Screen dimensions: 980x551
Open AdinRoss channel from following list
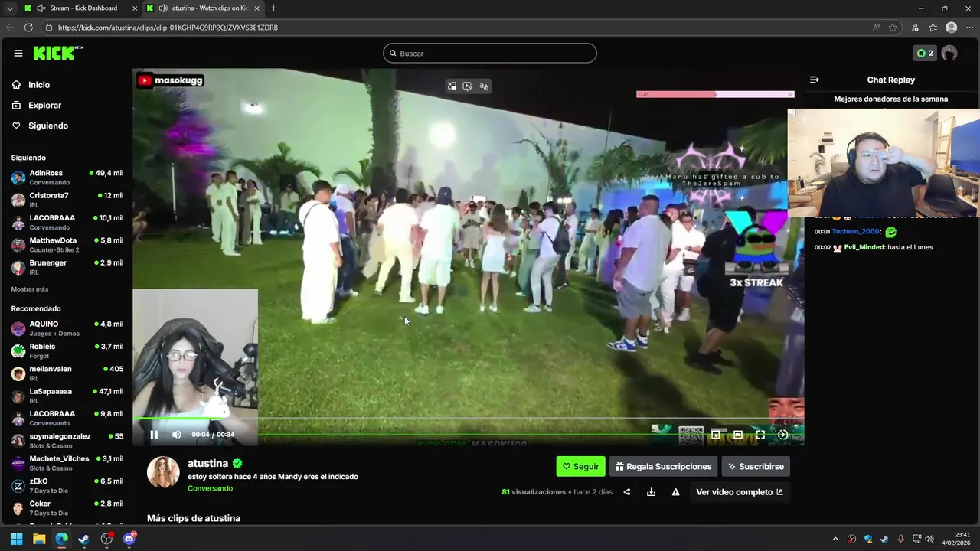[67, 178]
